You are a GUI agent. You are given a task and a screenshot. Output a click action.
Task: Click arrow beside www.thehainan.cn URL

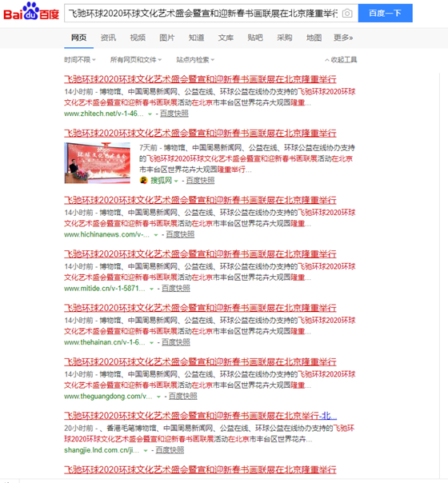coord(151,343)
